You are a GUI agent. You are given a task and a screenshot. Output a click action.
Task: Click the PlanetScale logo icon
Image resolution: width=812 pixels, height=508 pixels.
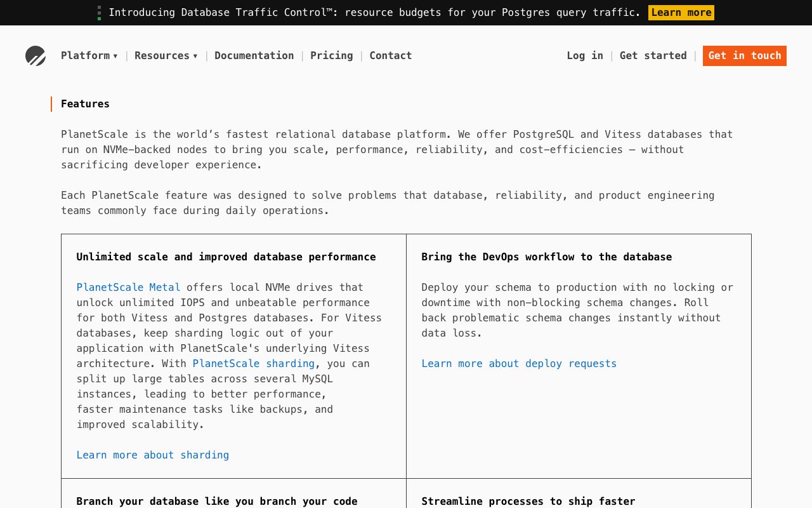click(36, 56)
